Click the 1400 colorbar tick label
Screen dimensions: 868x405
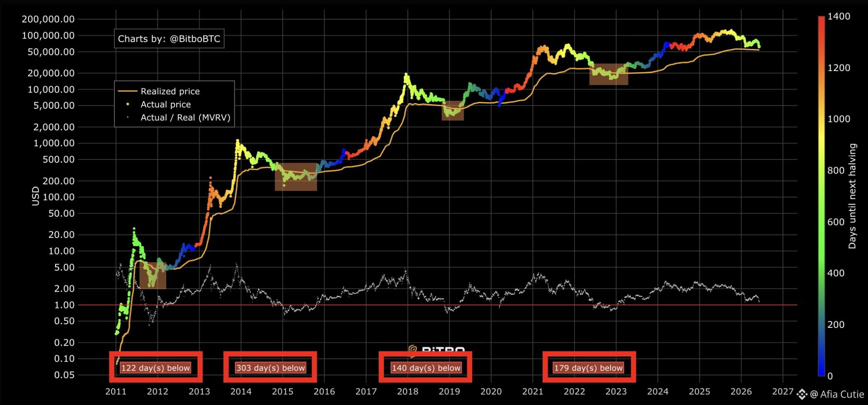coord(839,17)
